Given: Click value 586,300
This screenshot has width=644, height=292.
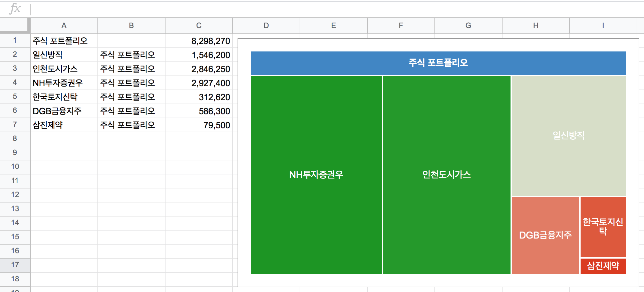Looking at the screenshot, I should pos(199,111).
